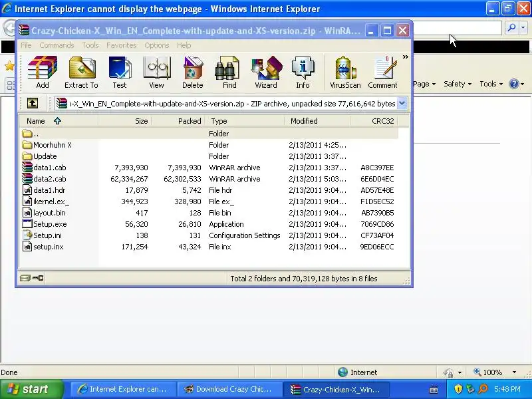Open the archive path dropdown arrow
This screenshot has width=532, height=399.
click(402, 103)
